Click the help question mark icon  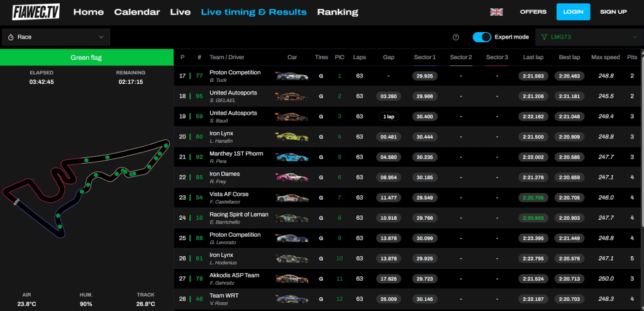[x=455, y=37]
